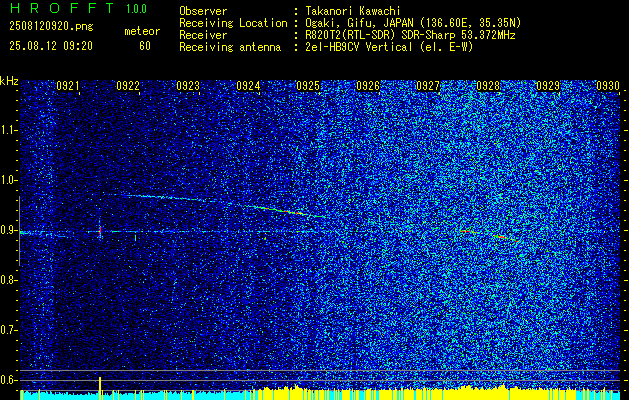The height and width of the screenshot is (400, 629).
Task: Click the 1.1 kHz axis label
Action: 8,130
